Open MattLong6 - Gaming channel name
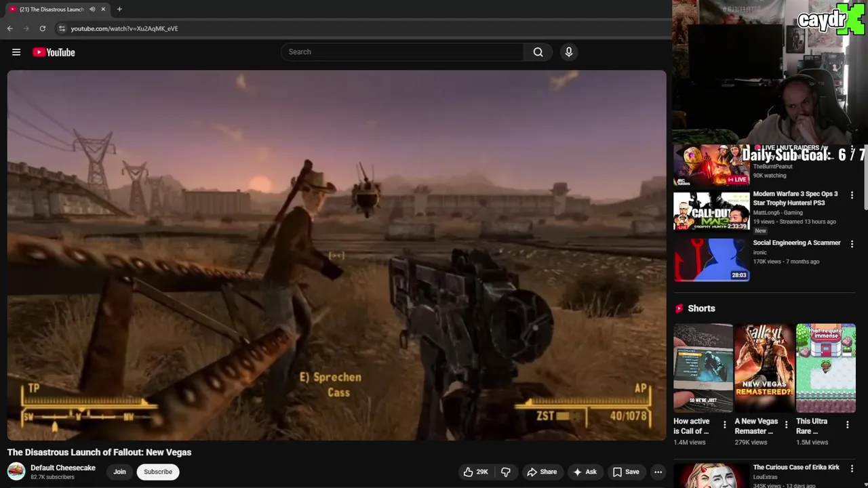868x488 pixels. coord(778,213)
